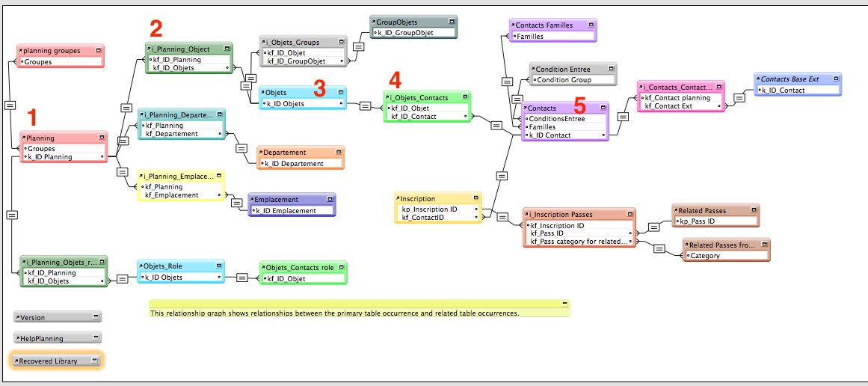The height and width of the screenshot is (386, 868).
Task: Collapse the Planning table occurrence
Action: [102, 138]
